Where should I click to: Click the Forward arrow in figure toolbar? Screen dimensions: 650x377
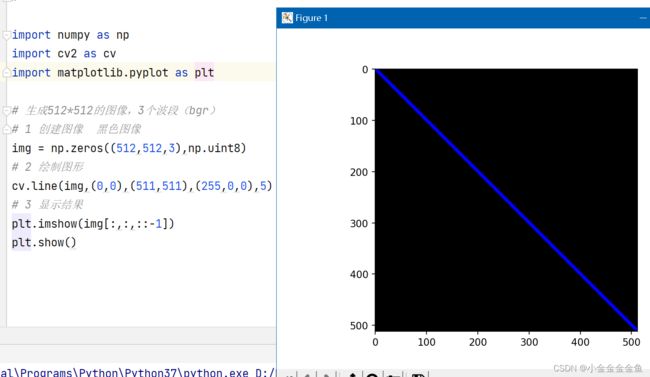pos(326,375)
